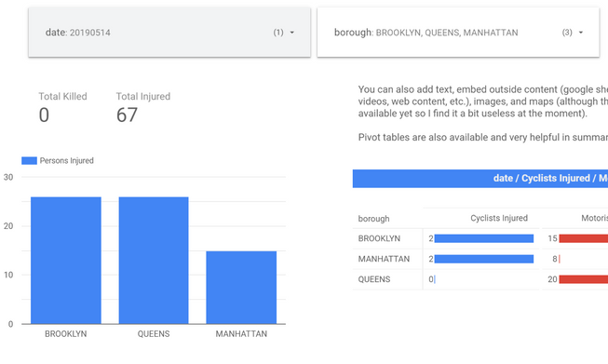Select the MANHATTAN bar in the chart
Image resolution: width=608 pixels, height=364 pixels.
point(241,288)
